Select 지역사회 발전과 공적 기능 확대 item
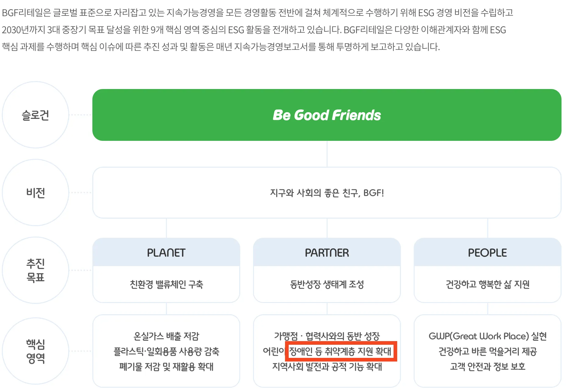 click(327, 366)
